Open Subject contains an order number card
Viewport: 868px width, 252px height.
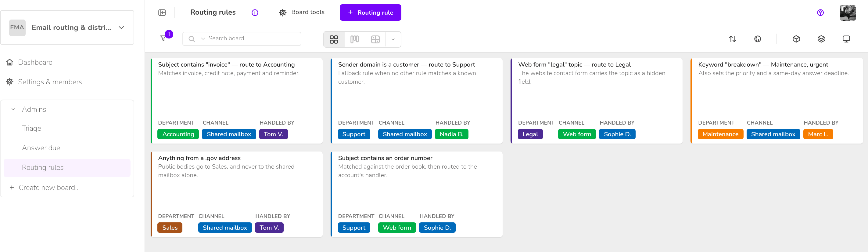click(x=417, y=194)
